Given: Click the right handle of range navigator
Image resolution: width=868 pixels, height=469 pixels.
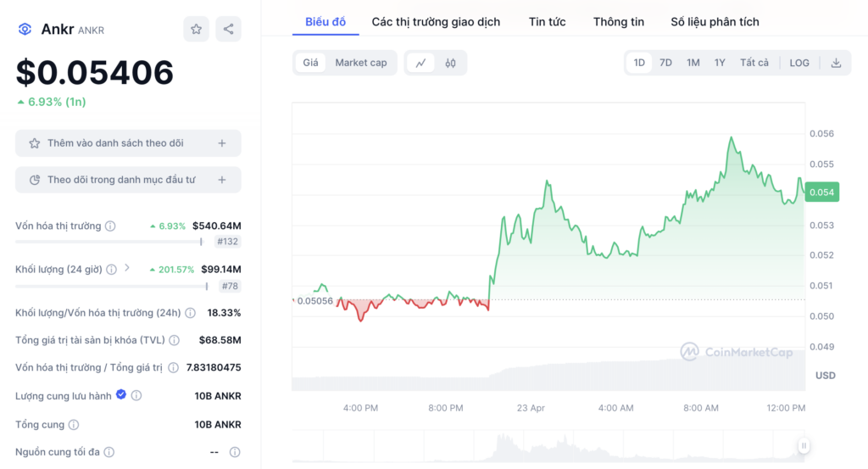Looking at the screenshot, I should tap(804, 446).
